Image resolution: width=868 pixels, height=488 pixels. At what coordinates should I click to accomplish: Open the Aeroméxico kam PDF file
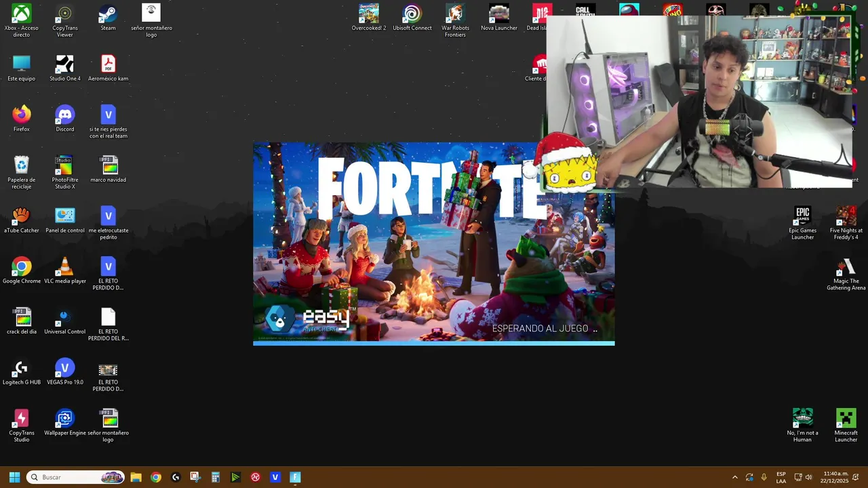(x=108, y=68)
